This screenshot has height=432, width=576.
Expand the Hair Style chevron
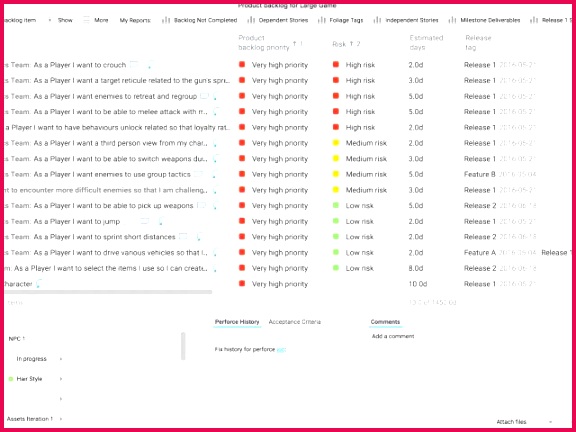coord(61,379)
